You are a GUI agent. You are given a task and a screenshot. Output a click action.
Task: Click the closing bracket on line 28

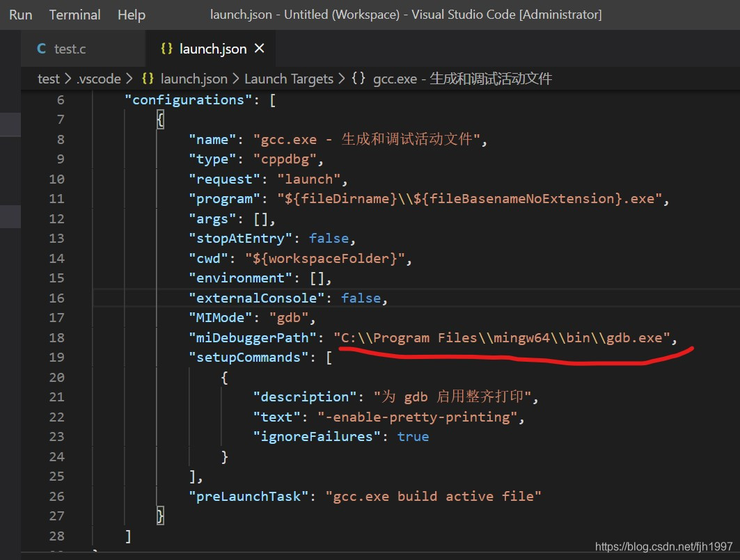coord(128,536)
